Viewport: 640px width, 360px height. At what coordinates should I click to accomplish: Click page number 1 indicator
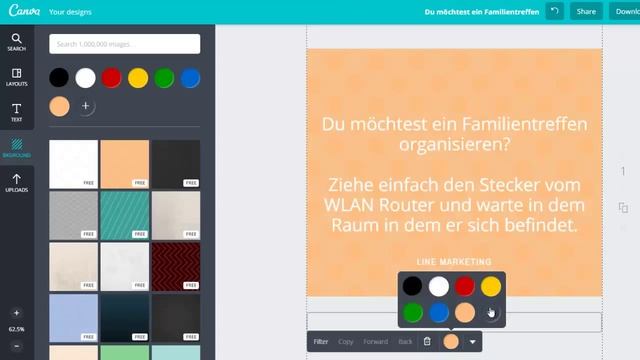click(623, 171)
